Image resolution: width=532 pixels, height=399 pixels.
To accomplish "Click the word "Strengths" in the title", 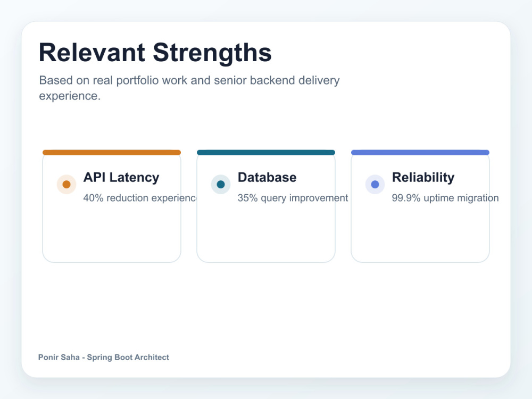I will coord(212,53).
